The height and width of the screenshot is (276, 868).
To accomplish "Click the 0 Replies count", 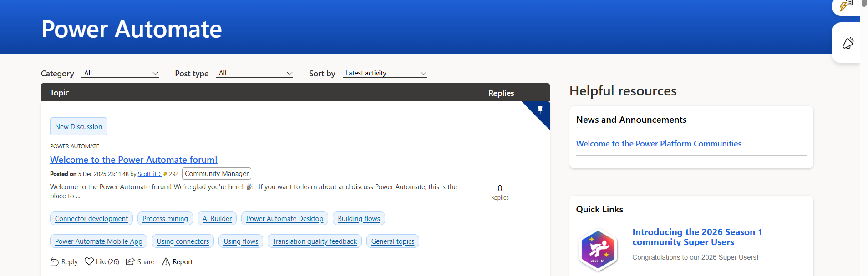I will point(500,192).
